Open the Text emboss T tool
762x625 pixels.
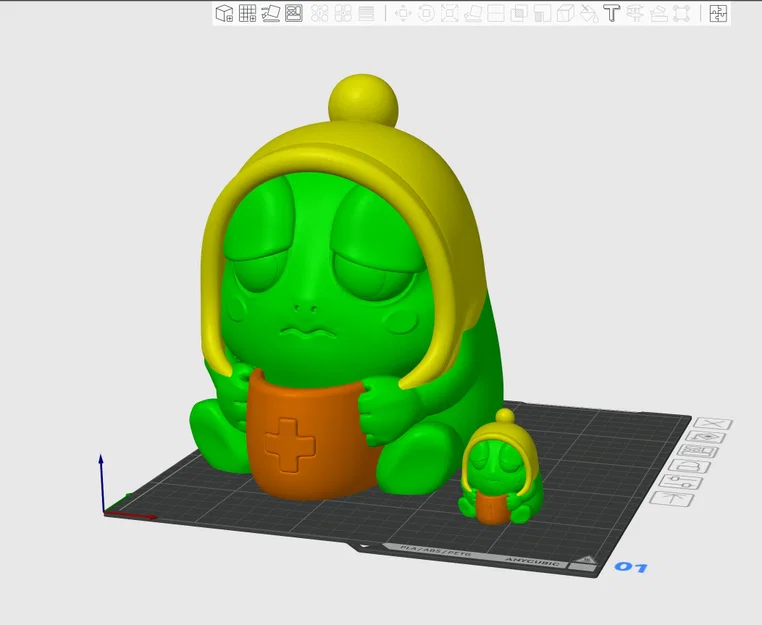tap(612, 13)
